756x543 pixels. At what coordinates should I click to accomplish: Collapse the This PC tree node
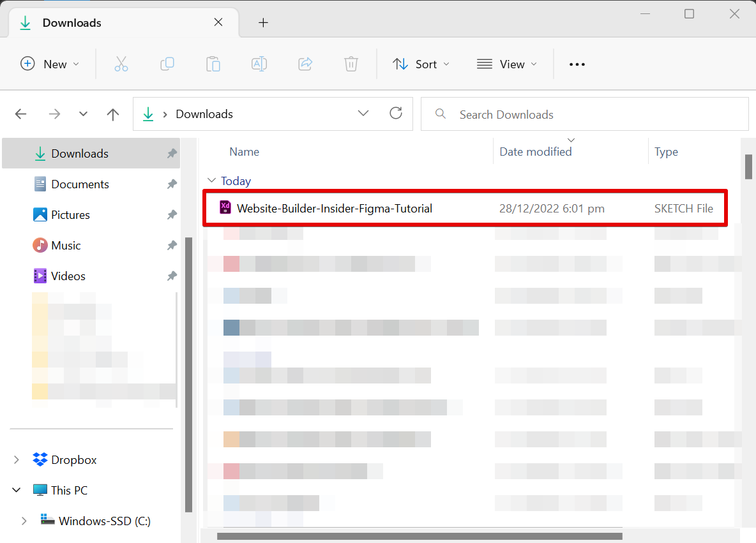17,491
